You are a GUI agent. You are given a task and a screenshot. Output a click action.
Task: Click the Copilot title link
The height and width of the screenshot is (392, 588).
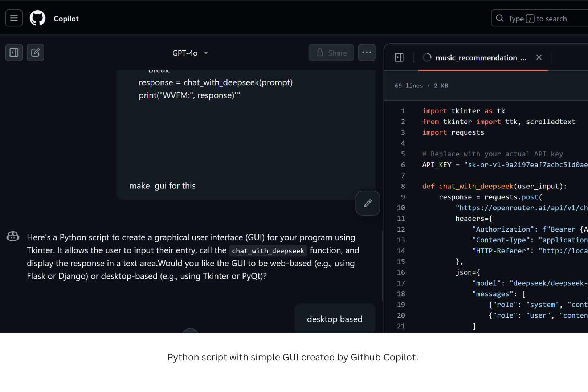tap(66, 19)
